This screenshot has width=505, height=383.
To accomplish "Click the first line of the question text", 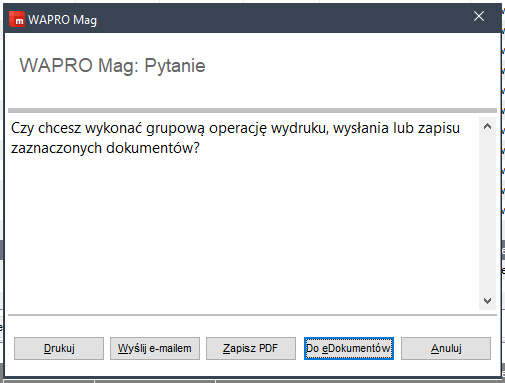I will [x=235, y=128].
